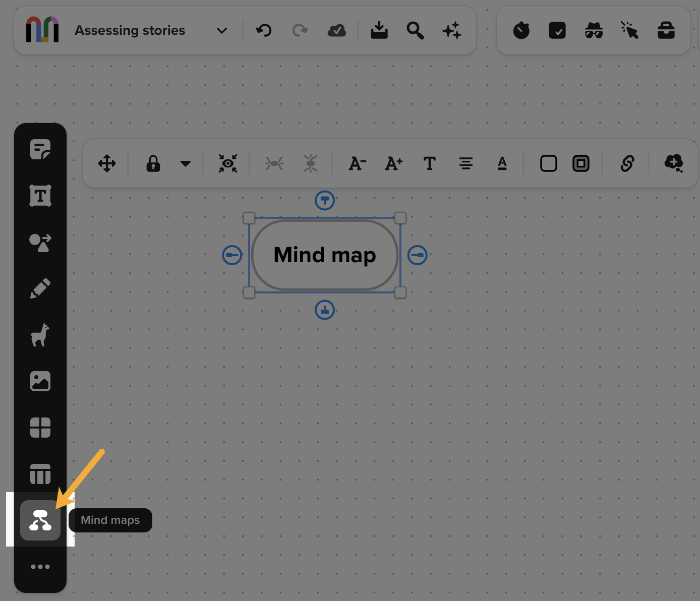Select the sticky notes tool
700x601 pixels.
coord(40,149)
